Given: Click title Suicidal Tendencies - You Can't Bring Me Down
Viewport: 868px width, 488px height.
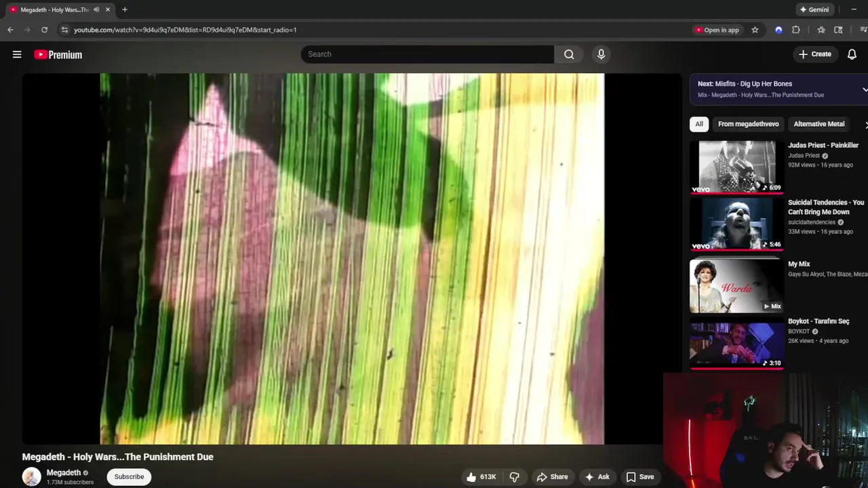Looking at the screenshot, I should (826, 207).
